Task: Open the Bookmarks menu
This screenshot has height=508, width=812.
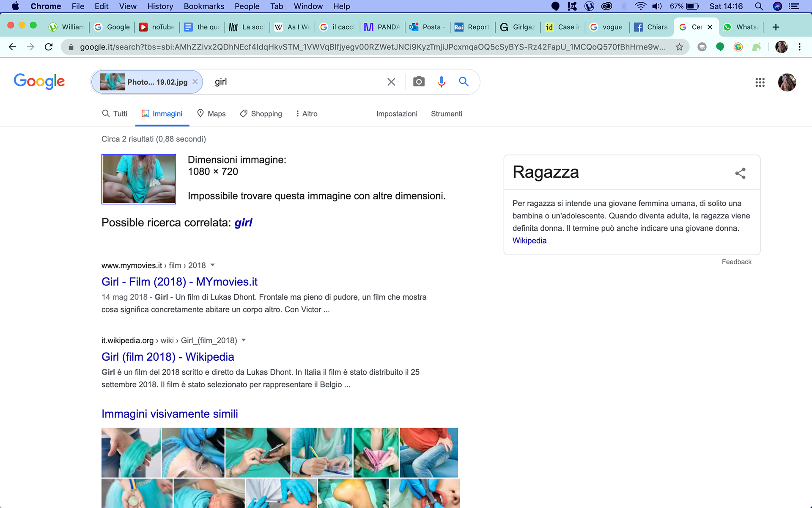Action: pos(204,6)
